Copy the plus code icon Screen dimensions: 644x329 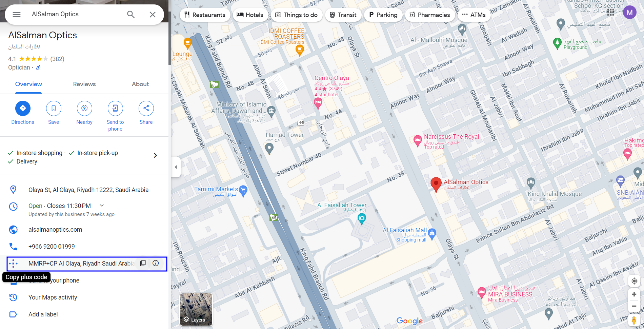143,264
